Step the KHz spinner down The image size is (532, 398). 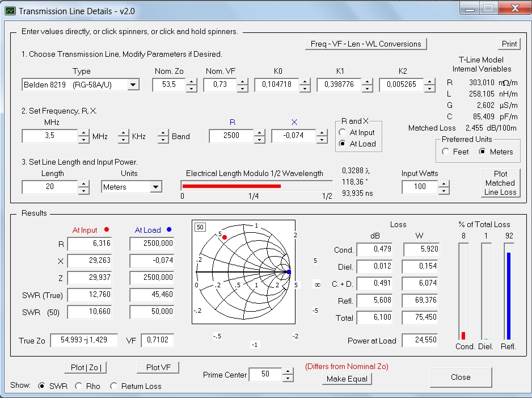[x=124, y=140]
